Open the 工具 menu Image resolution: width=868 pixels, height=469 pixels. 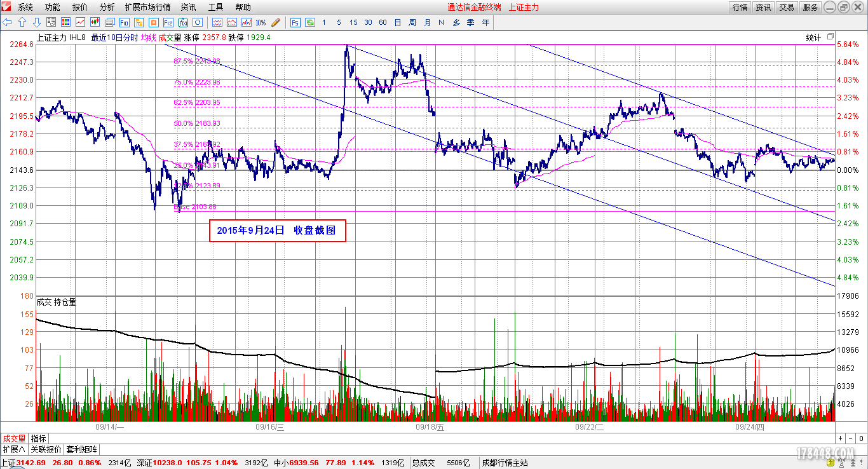215,7
